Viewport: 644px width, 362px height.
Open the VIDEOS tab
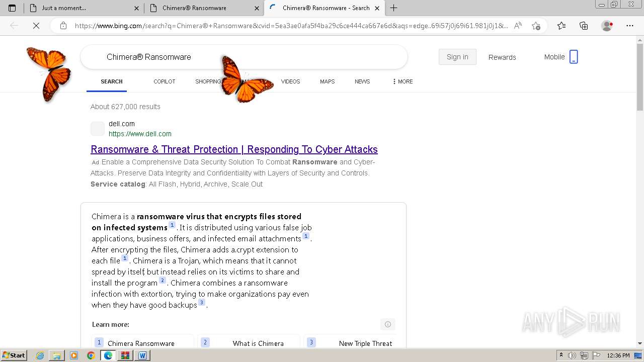290,81
